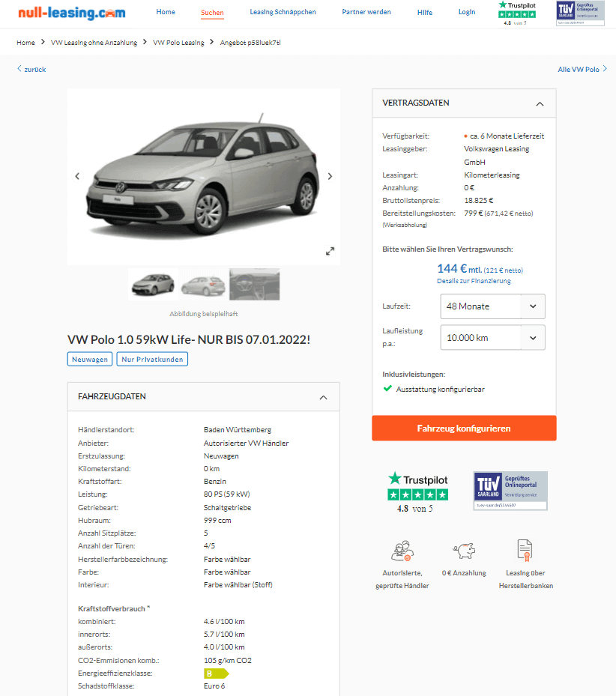Click '5.7 l/100 km' innerorts value
This screenshot has width=616, height=696.
(x=224, y=635)
